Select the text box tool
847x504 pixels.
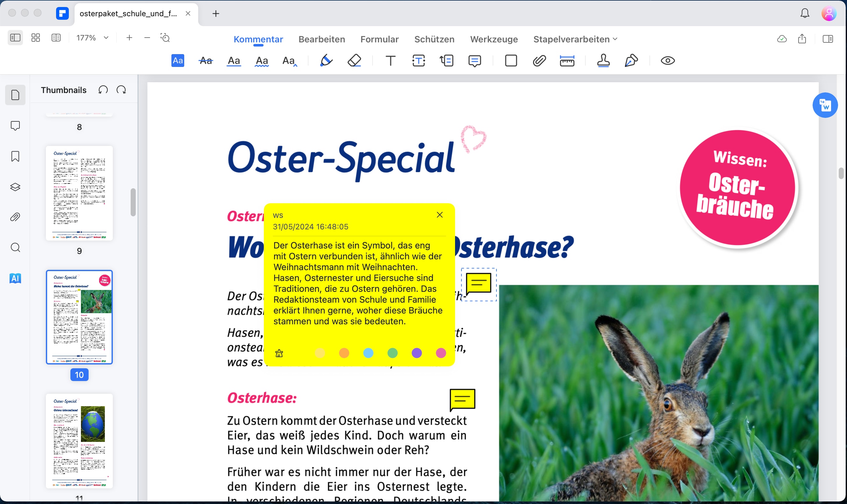(418, 61)
